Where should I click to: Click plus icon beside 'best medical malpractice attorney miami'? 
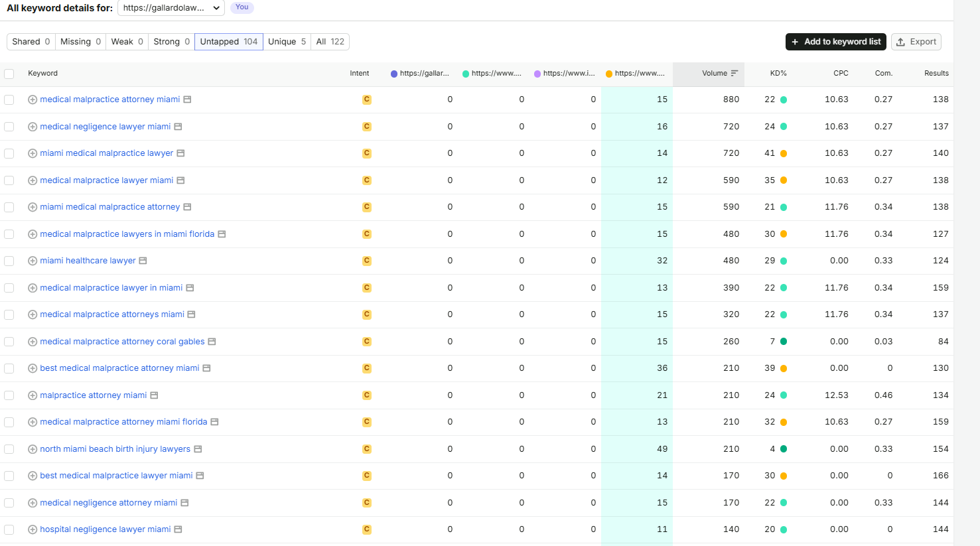tap(33, 368)
